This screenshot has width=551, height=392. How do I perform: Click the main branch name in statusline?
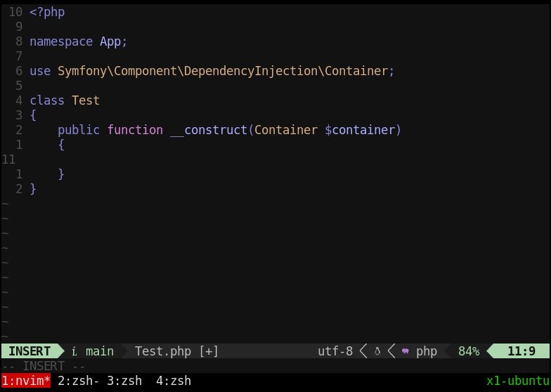click(100, 351)
